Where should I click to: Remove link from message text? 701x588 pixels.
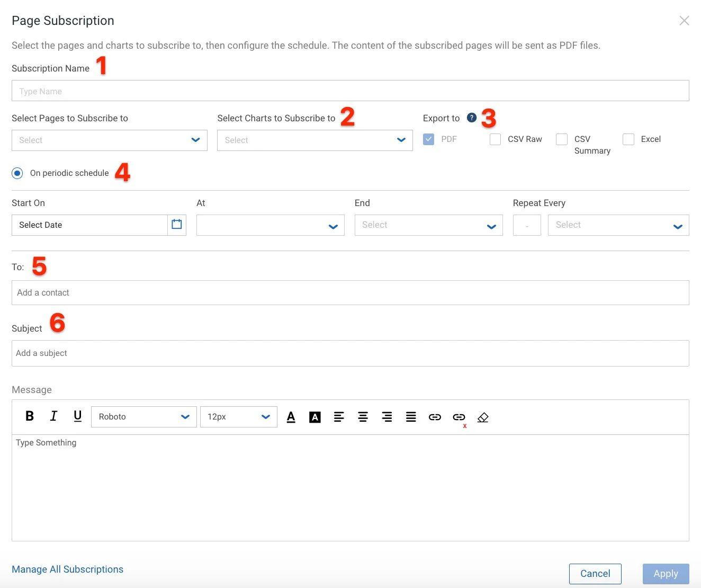[459, 417]
